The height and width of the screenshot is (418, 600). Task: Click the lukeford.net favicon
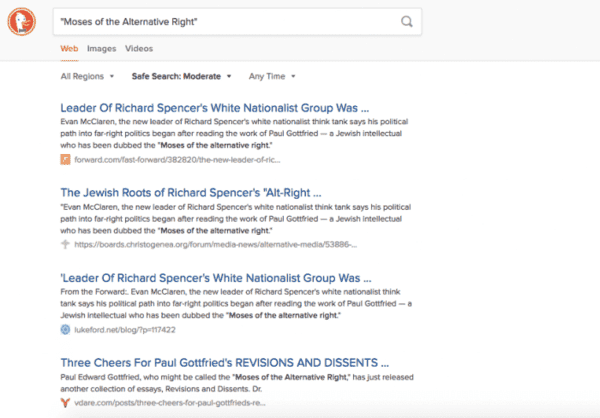65,328
